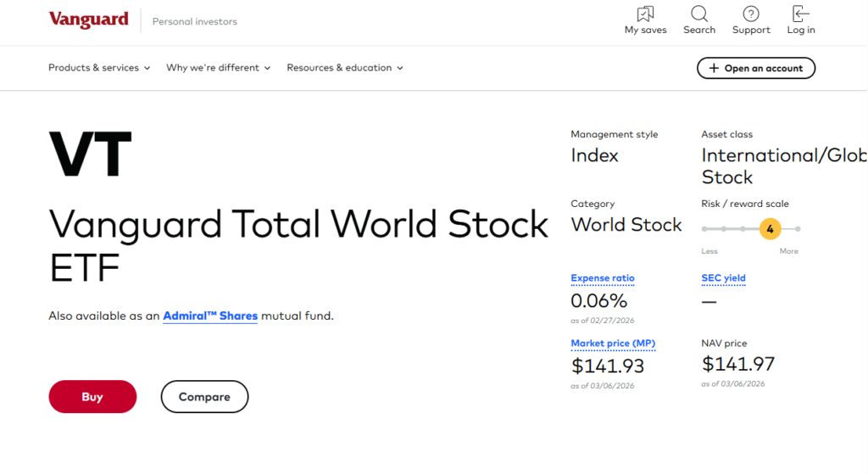Click the Open an account button
The height and width of the screenshot is (475, 868).
point(755,68)
